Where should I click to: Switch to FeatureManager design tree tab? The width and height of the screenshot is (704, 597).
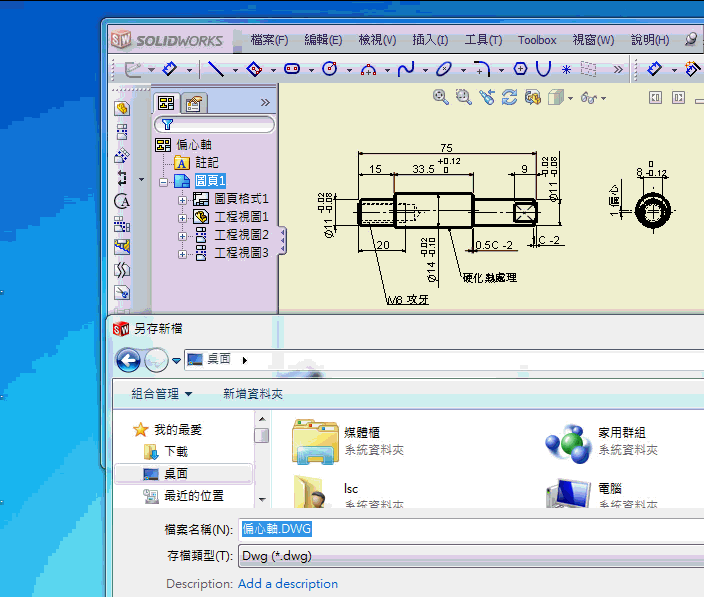(166, 103)
